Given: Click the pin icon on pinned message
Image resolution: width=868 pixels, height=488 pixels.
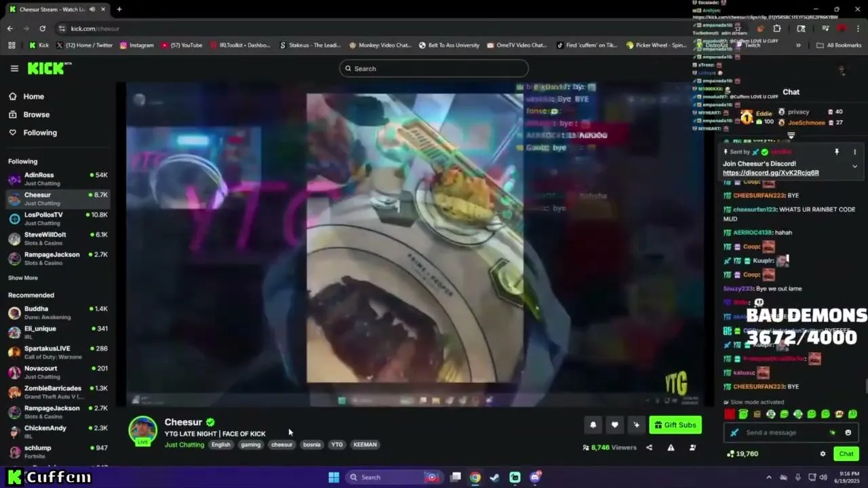Looking at the screenshot, I should click(837, 152).
